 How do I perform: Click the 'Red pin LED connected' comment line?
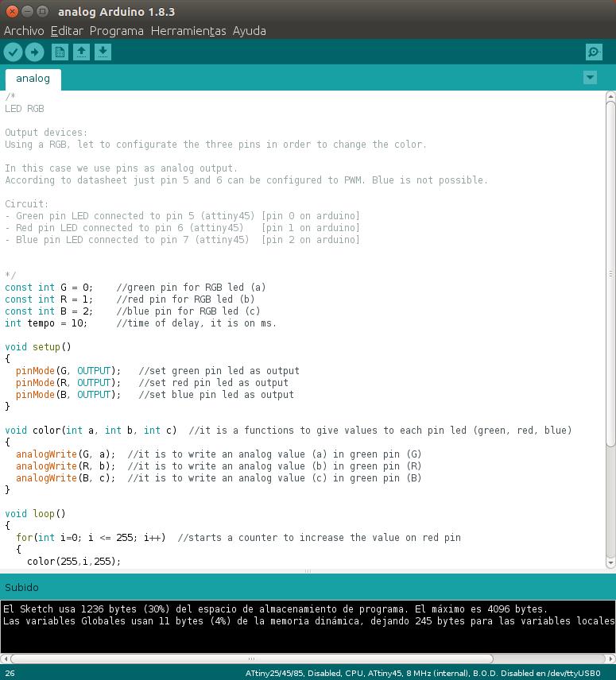[182, 228]
